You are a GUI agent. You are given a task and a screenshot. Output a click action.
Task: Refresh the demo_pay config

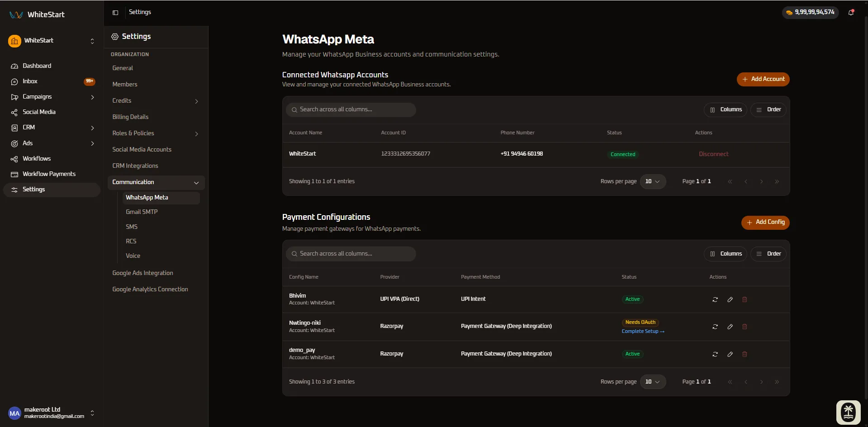715,354
